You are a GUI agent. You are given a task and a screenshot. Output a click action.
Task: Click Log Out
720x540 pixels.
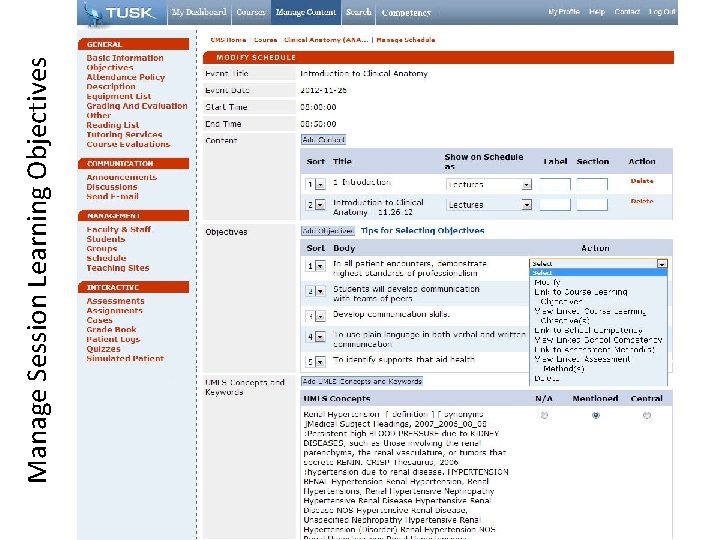point(662,11)
